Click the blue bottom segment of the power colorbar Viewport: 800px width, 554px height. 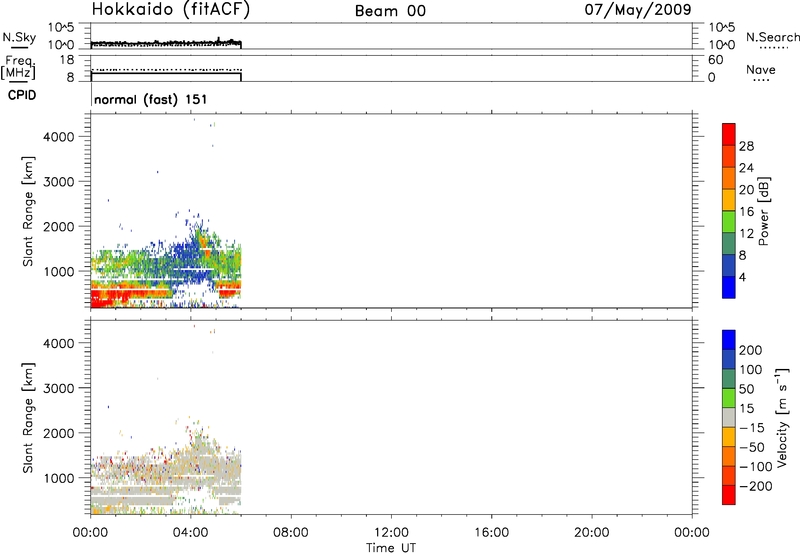pyautogui.click(x=729, y=287)
